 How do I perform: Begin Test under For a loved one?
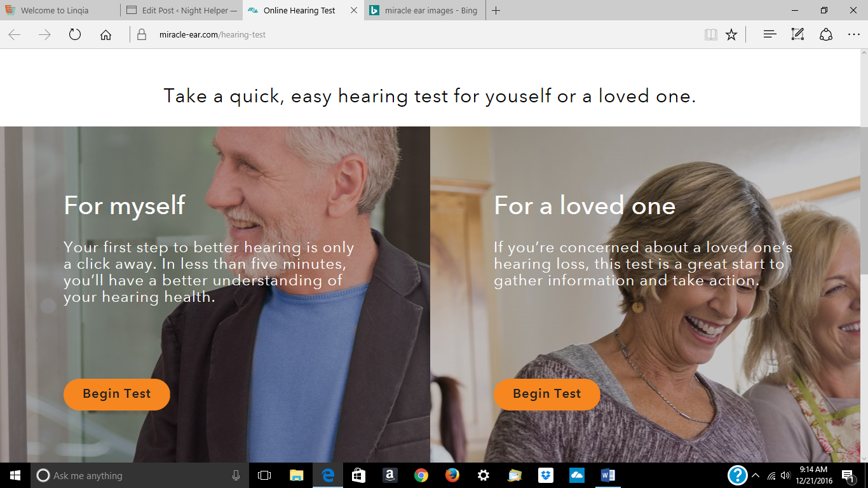click(547, 394)
